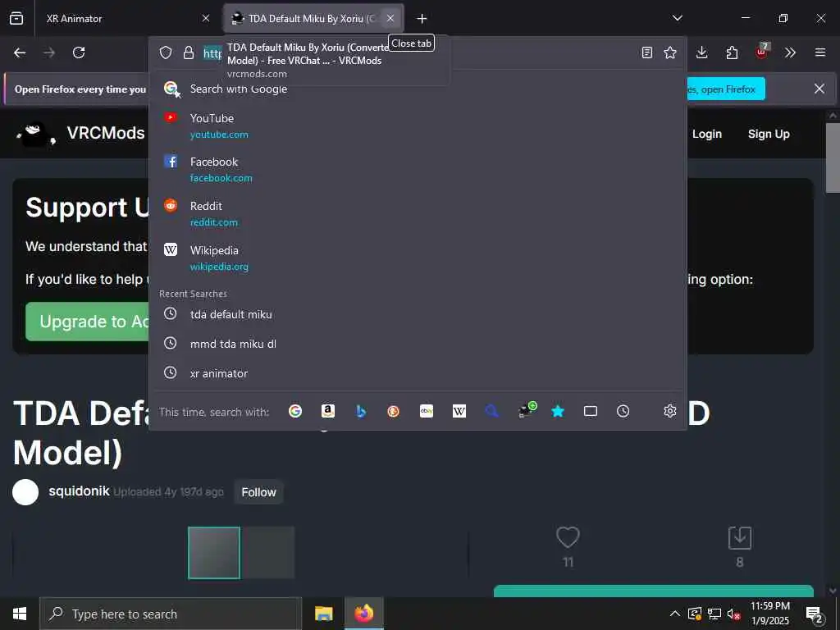Open search settings gear icon
The width and height of the screenshot is (840, 630).
[669, 411]
